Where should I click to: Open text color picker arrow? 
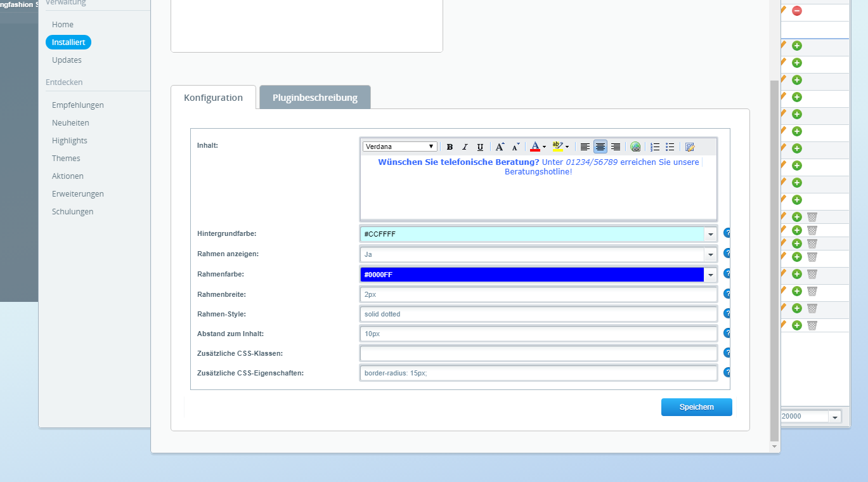pyautogui.click(x=544, y=147)
